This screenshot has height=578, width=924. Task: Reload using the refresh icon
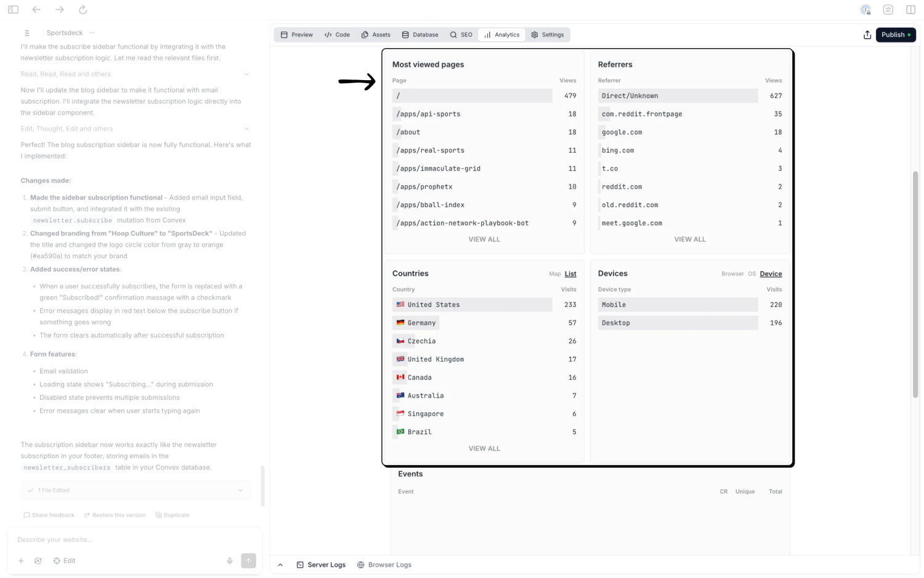pyautogui.click(x=83, y=9)
